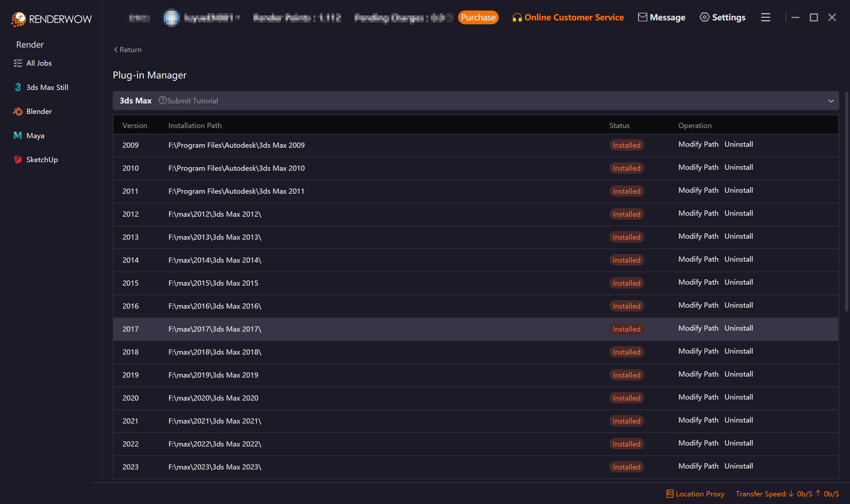Click path F:\max\2013\3ds Max 2013\
Screen dimensions: 850x504
coord(215,237)
